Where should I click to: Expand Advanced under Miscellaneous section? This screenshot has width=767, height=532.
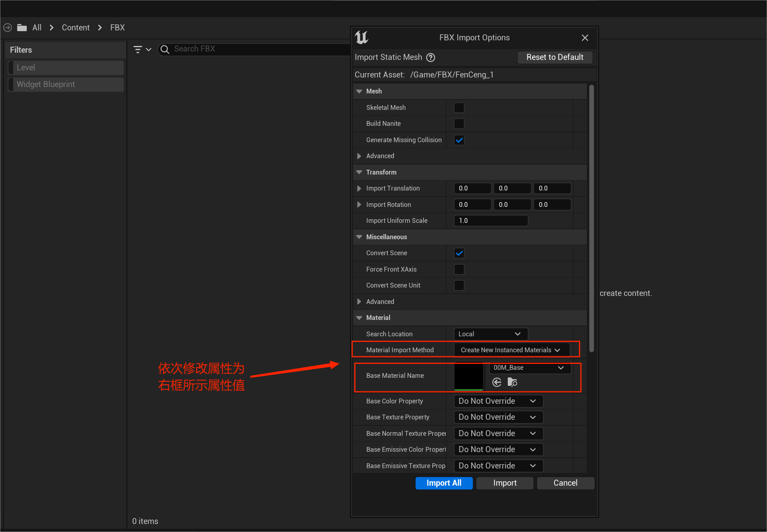coord(359,302)
